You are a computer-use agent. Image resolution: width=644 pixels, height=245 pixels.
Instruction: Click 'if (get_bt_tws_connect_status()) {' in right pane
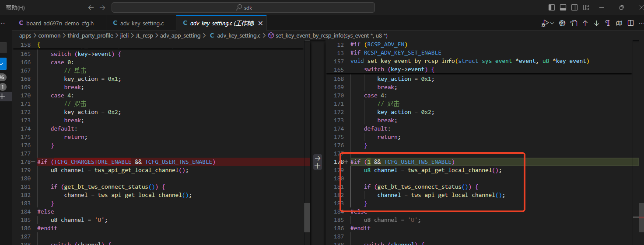(421, 186)
